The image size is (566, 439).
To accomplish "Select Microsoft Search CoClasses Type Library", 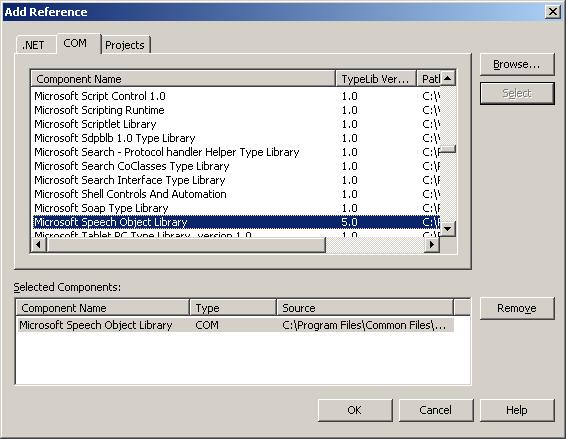I will point(236,166).
